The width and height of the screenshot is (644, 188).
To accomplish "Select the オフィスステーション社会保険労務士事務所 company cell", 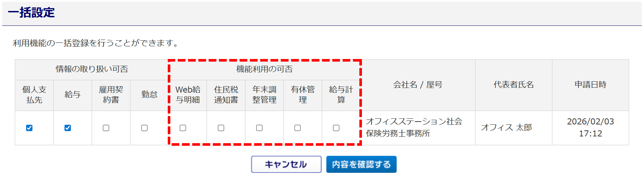I will 414,127.
